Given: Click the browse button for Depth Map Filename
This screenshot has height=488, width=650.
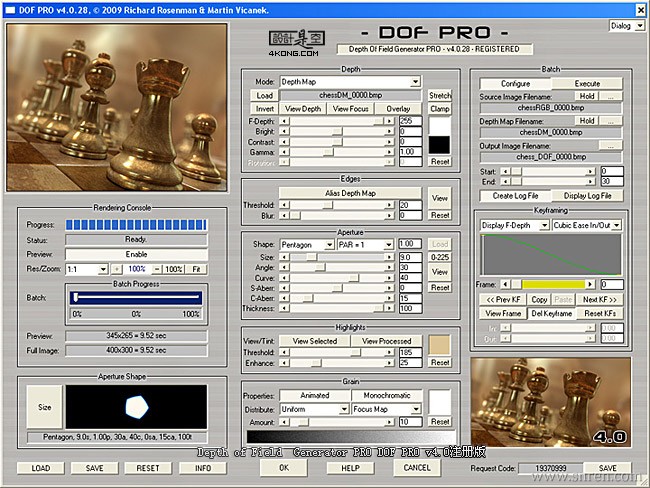Looking at the screenshot, I should point(609,121).
